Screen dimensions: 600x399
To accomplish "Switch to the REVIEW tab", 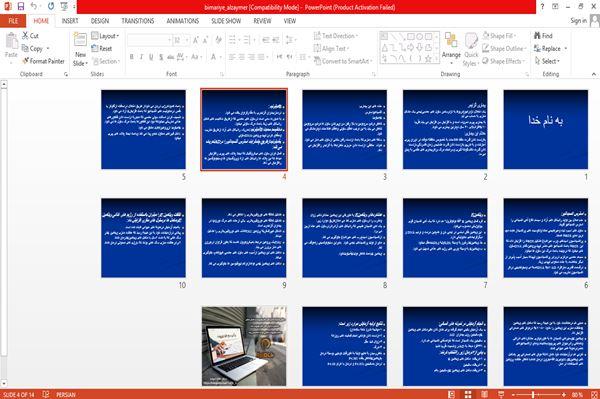I will tap(262, 21).
